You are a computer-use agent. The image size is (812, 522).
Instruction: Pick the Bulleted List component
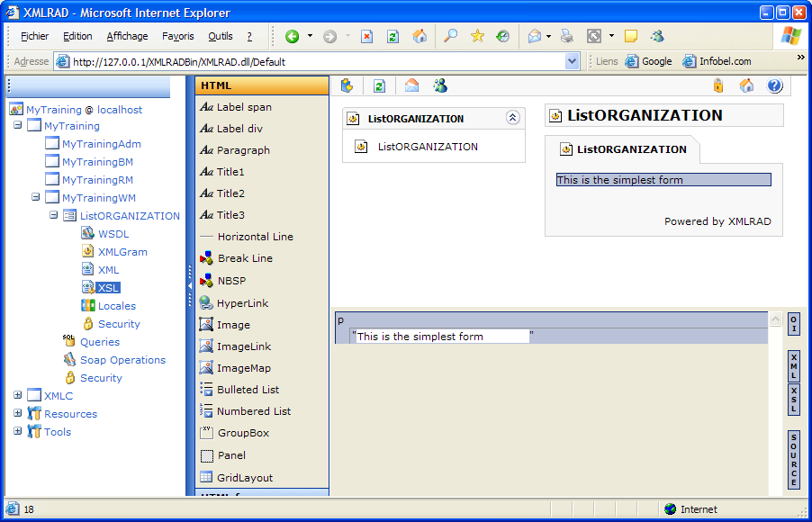[248, 390]
